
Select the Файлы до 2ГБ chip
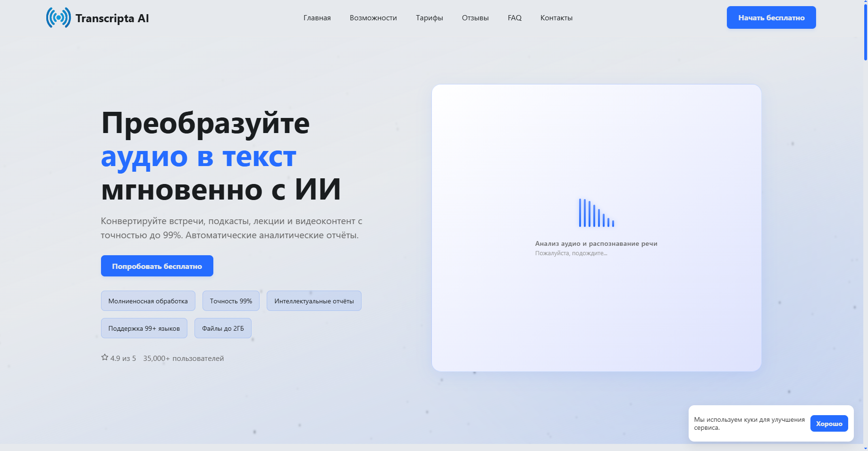223,328
